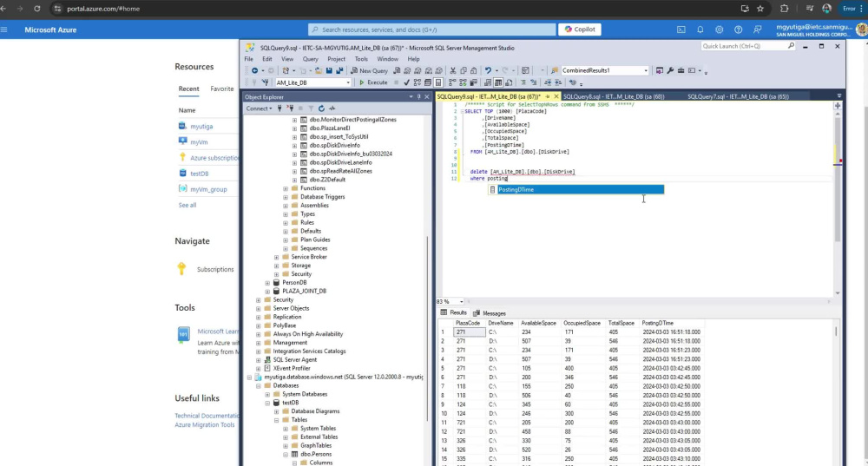
Task: Open the File menu
Action: [248, 59]
